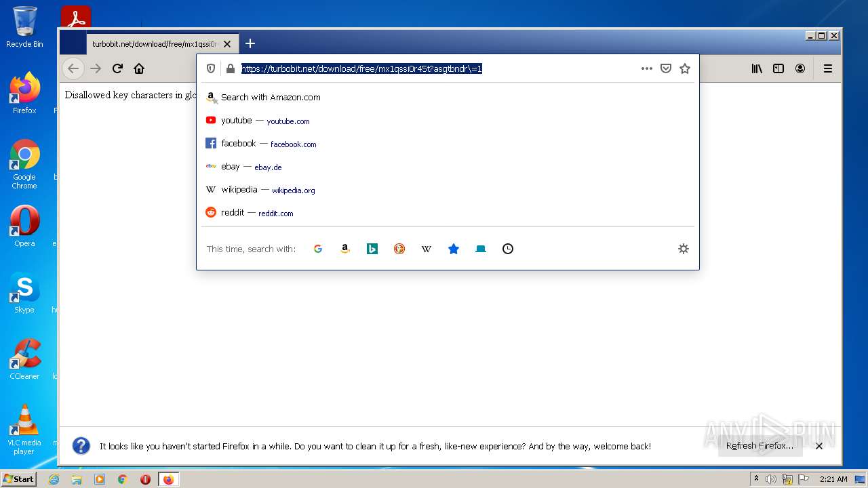The height and width of the screenshot is (488, 868).
Task: Open Firefox hamburger menu
Action: tap(828, 68)
